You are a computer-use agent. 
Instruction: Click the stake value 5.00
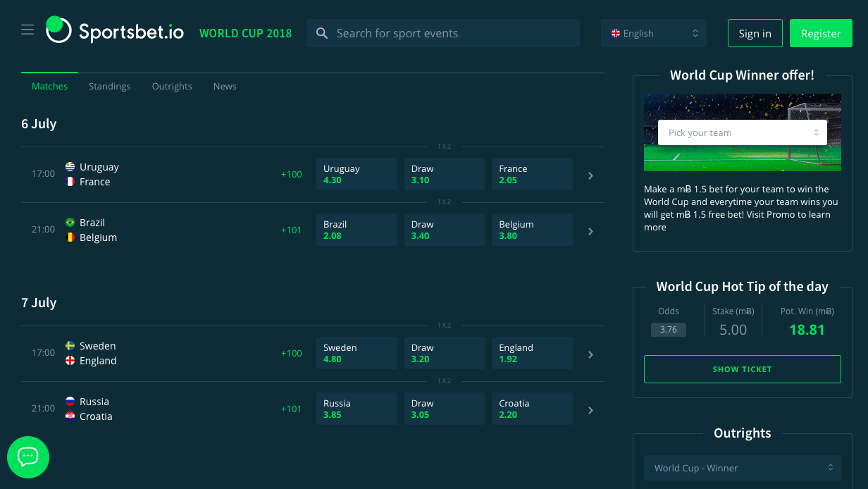tap(733, 330)
